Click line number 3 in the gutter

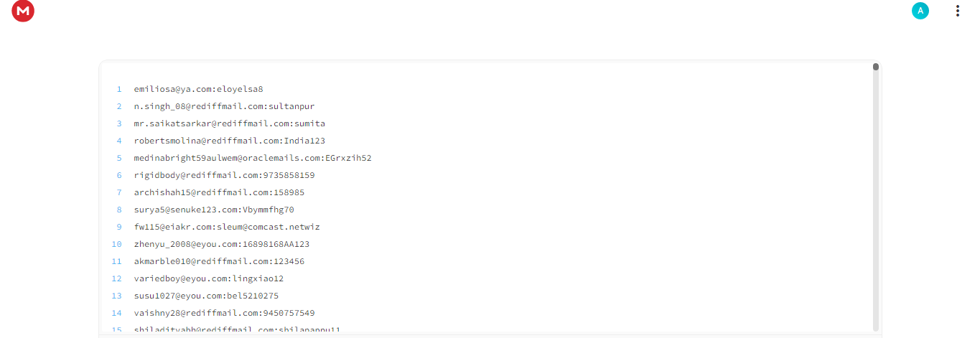tap(119, 123)
